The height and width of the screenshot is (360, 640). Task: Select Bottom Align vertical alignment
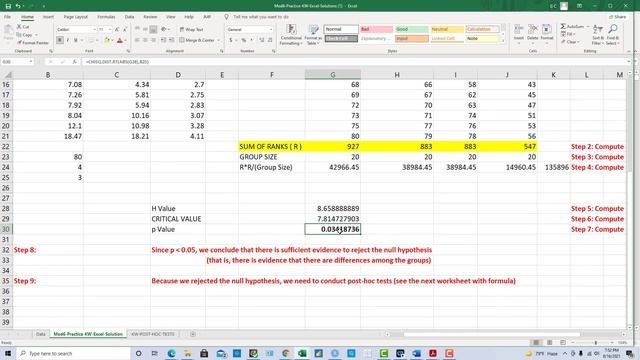coord(153,29)
